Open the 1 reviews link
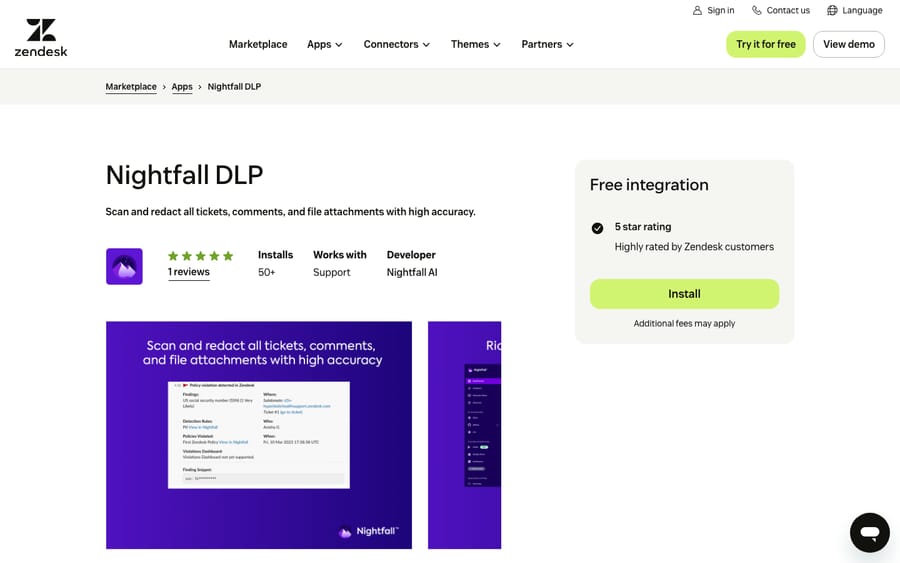The width and height of the screenshot is (900, 563). click(x=189, y=272)
